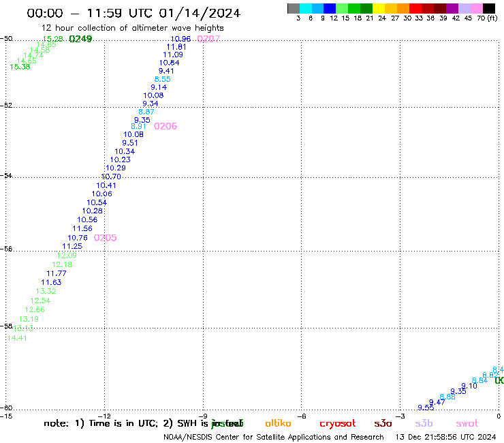
Task: Click the green '0249' time marker
Action: click(80, 39)
